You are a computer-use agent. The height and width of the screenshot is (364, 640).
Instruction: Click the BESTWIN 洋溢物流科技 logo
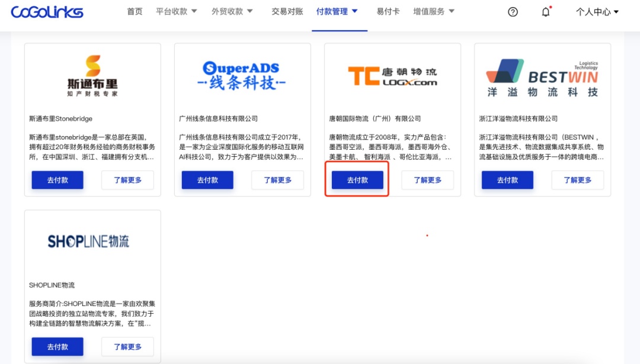click(x=542, y=78)
